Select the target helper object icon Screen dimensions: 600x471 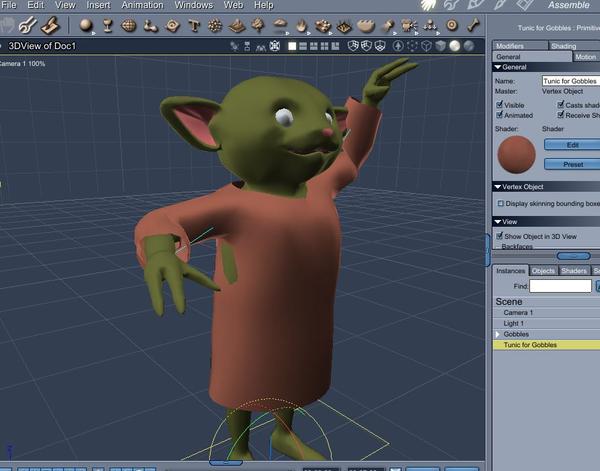pyautogui.click(x=452, y=26)
